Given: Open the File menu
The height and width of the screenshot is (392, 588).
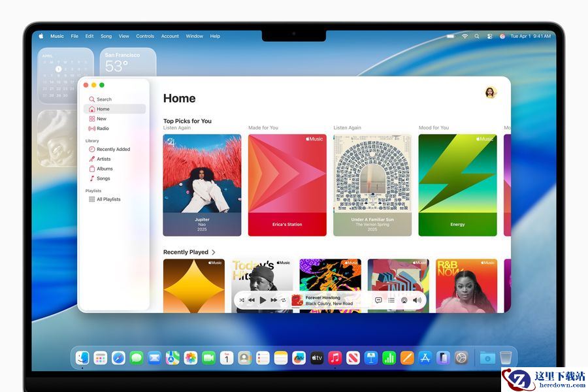Looking at the screenshot, I should coord(74,36).
